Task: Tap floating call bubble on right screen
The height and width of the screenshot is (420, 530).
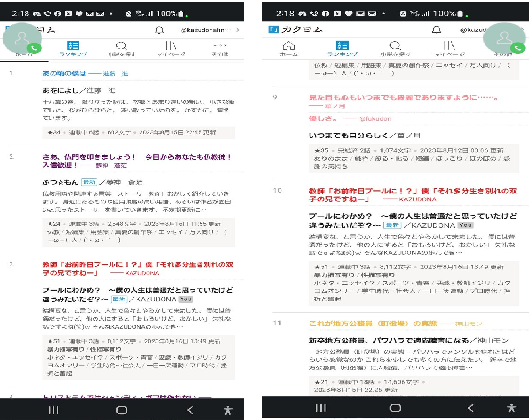Action: pyautogui.click(x=504, y=38)
